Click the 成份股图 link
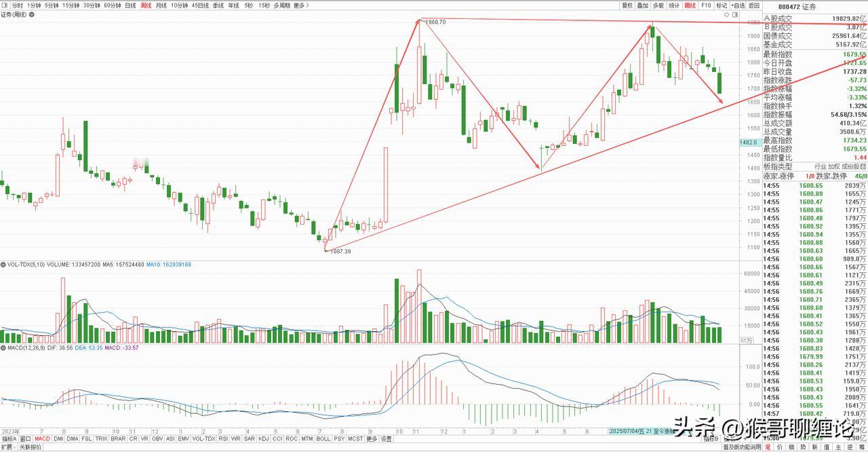The width and height of the screenshot is (868, 452). 854,166
